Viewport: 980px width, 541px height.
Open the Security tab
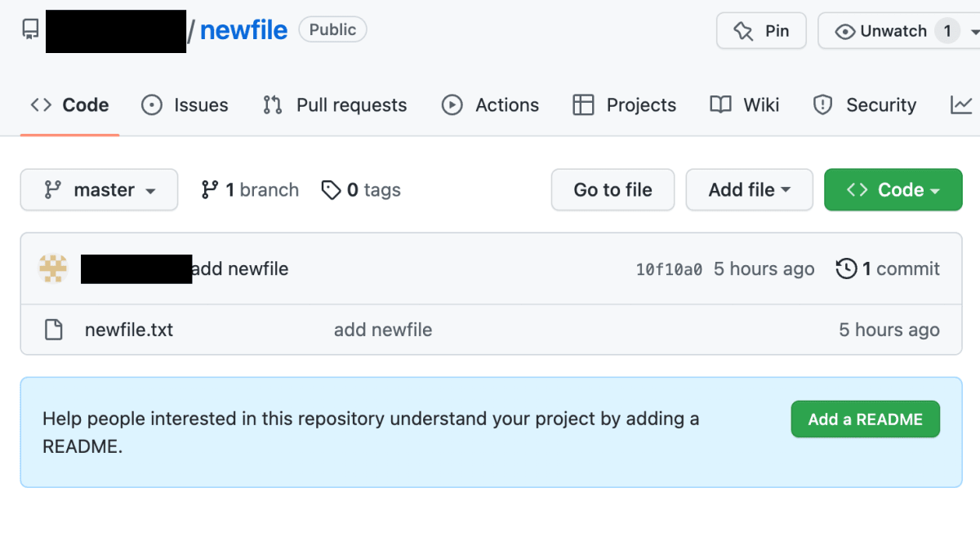coord(865,105)
